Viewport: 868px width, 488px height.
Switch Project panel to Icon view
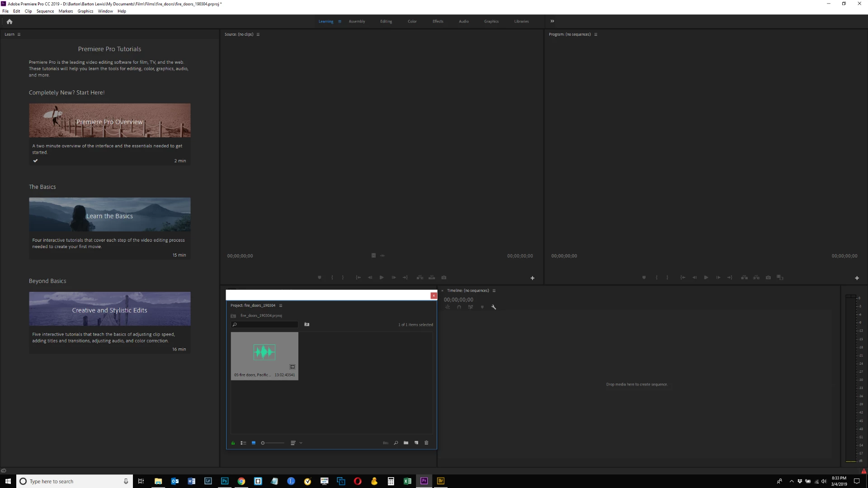(254, 443)
